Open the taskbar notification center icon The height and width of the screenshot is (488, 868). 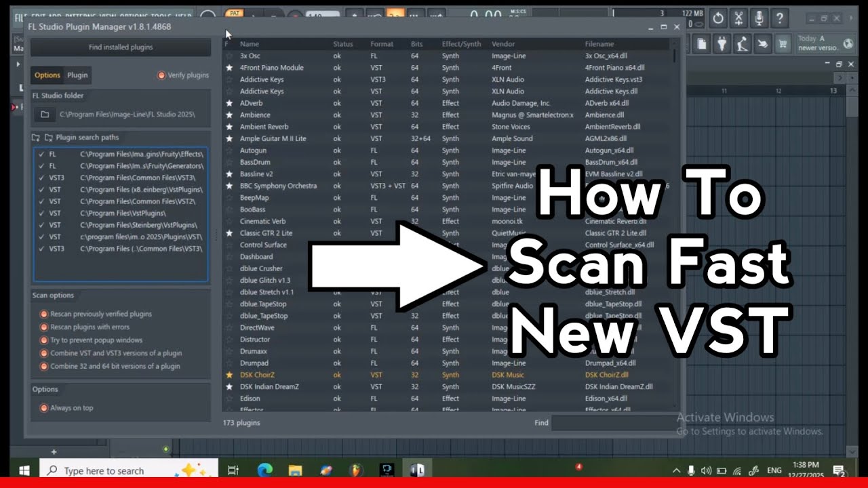coord(839,470)
